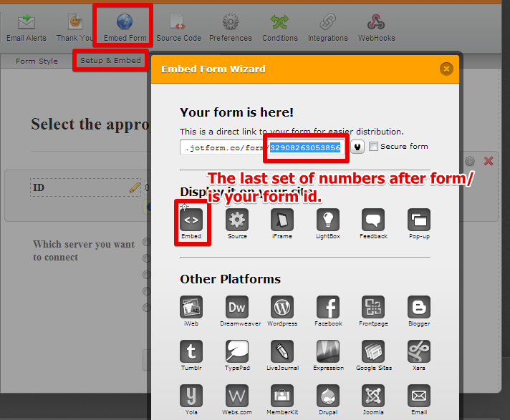The image size is (510, 420).
Task: Select the Feedback embed option
Action: [373, 220]
